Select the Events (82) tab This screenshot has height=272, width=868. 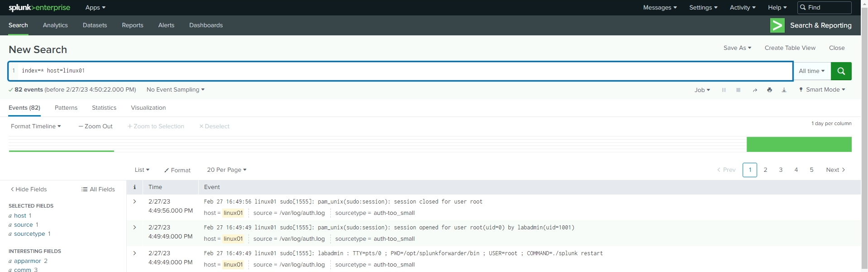(x=24, y=108)
